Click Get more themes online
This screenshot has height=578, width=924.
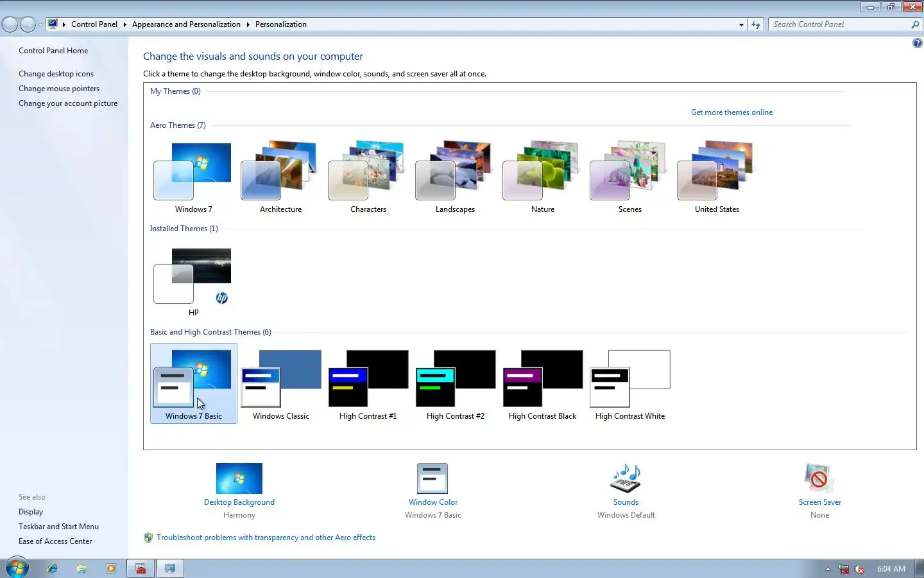pos(732,112)
